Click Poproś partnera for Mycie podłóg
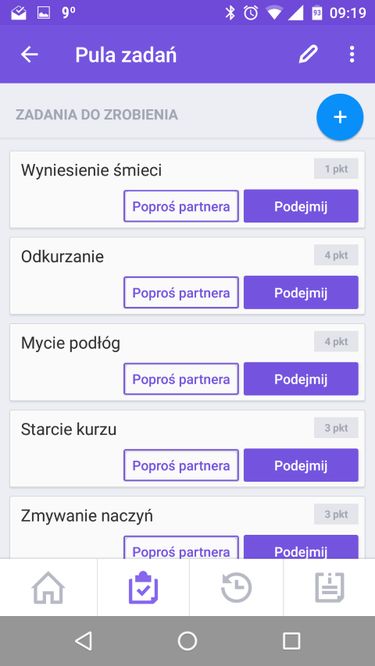Image resolution: width=375 pixels, height=666 pixels. pyautogui.click(x=181, y=379)
